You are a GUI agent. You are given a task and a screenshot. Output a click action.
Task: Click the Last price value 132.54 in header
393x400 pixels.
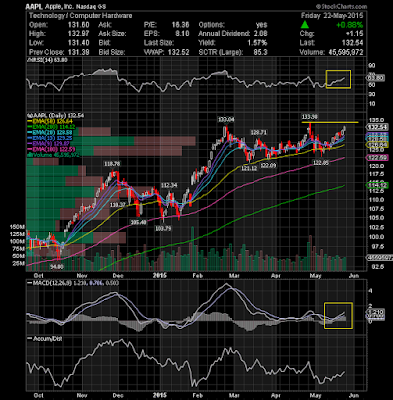[x=352, y=43]
